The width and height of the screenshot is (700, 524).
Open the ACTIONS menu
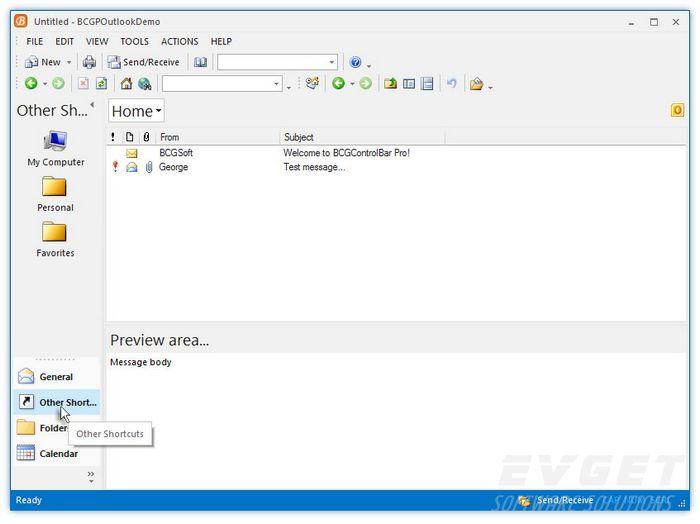pos(179,42)
